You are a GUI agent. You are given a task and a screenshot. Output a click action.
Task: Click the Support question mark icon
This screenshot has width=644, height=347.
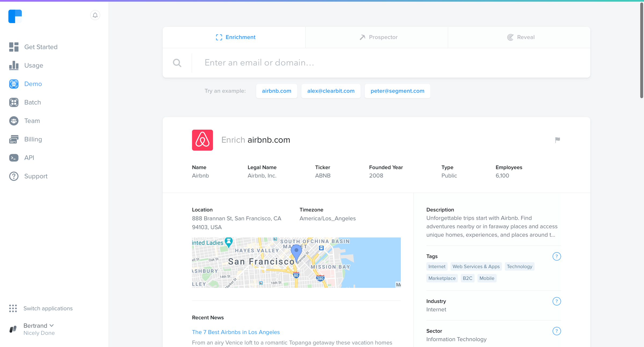click(14, 176)
